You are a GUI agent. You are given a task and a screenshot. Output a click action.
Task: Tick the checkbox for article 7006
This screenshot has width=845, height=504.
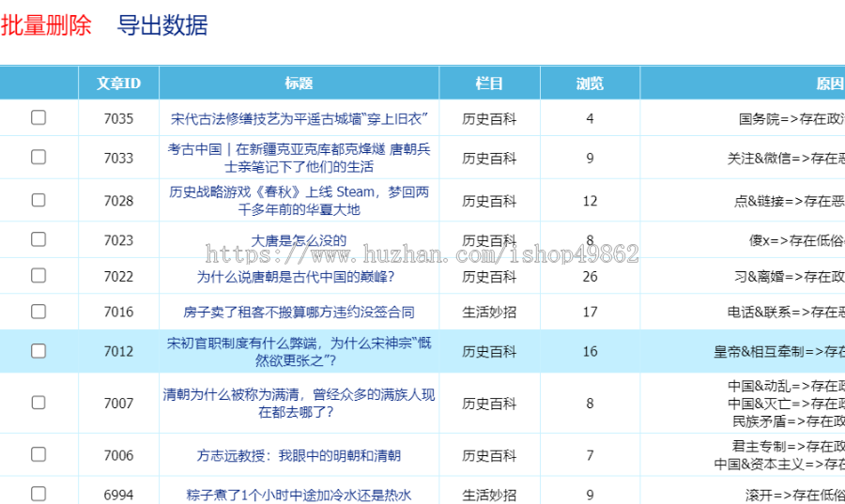[38, 454]
